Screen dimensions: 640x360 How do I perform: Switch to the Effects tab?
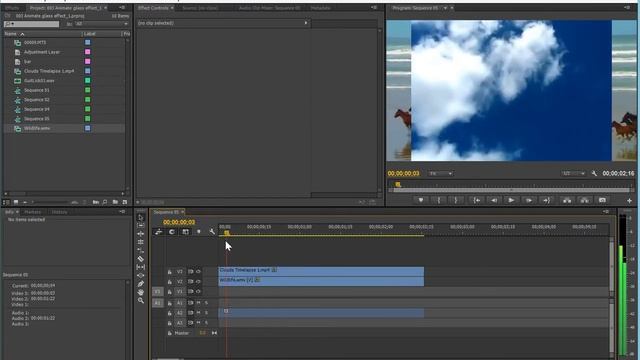tap(12, 8)
